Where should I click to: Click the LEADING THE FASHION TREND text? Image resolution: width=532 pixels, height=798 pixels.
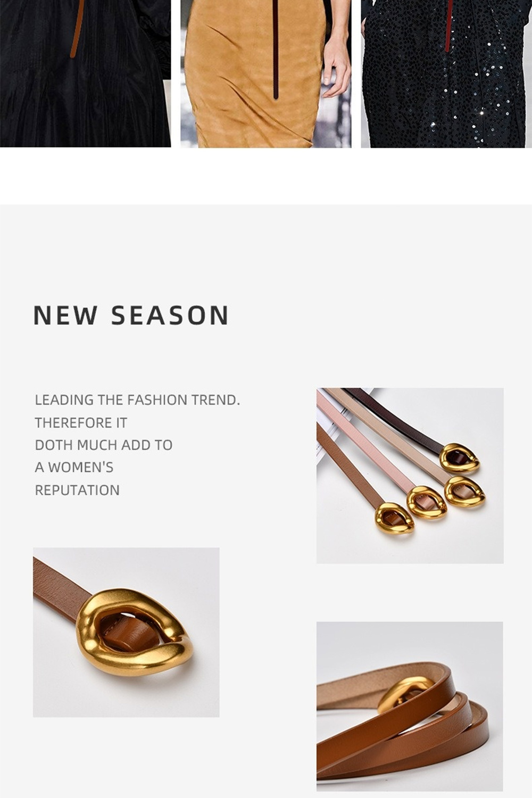point(137,400)
